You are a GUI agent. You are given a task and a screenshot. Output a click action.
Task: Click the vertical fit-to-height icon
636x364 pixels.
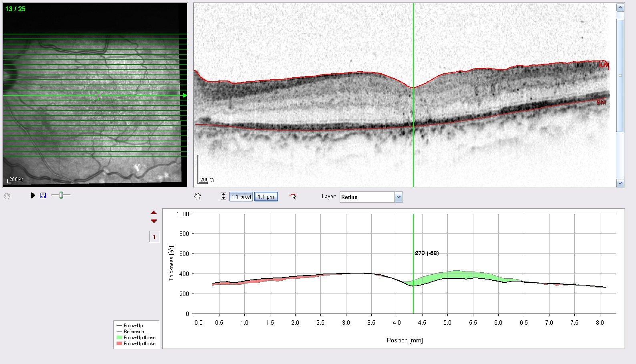[x=223, y=196]
